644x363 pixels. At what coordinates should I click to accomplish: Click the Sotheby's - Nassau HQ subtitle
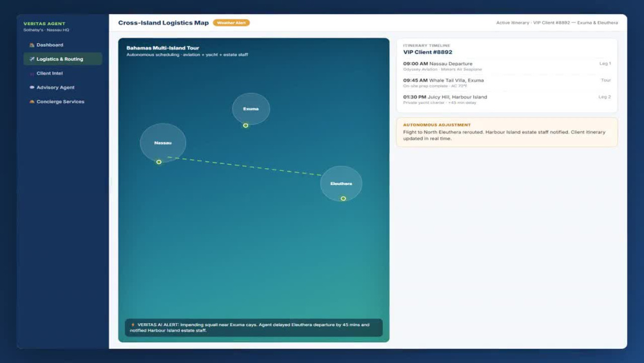coord(46,30)
